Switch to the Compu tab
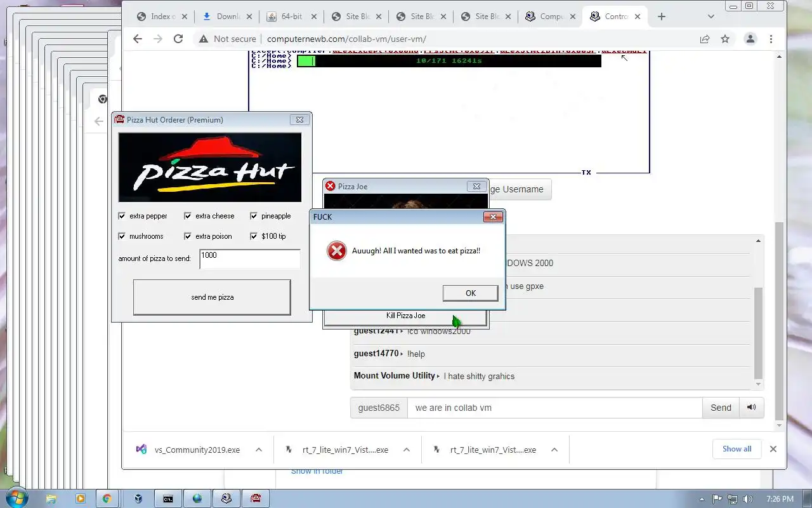 click(x=550, y=17)
